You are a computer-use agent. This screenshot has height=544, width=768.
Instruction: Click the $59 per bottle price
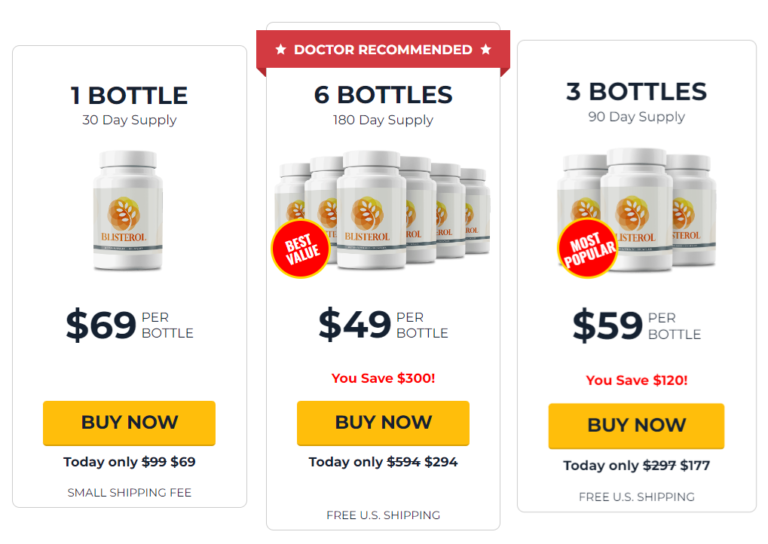(x=637, y=326)
